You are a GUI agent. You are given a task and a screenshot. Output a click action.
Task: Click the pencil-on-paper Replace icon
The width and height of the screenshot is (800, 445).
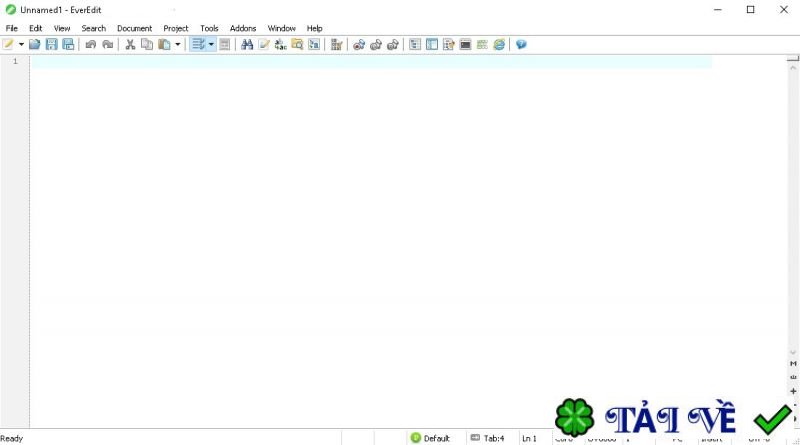pos(264,44)
